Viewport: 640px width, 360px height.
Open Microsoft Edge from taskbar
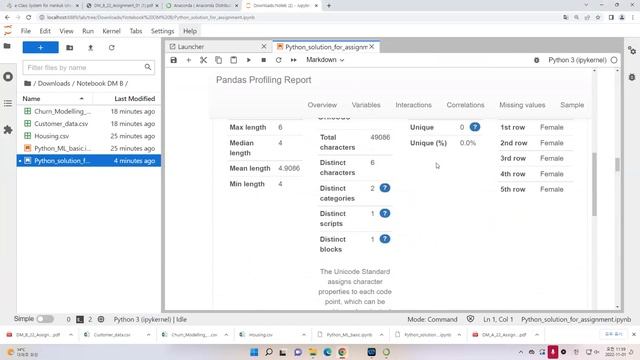pyautogui.click(x=327, y=352)
